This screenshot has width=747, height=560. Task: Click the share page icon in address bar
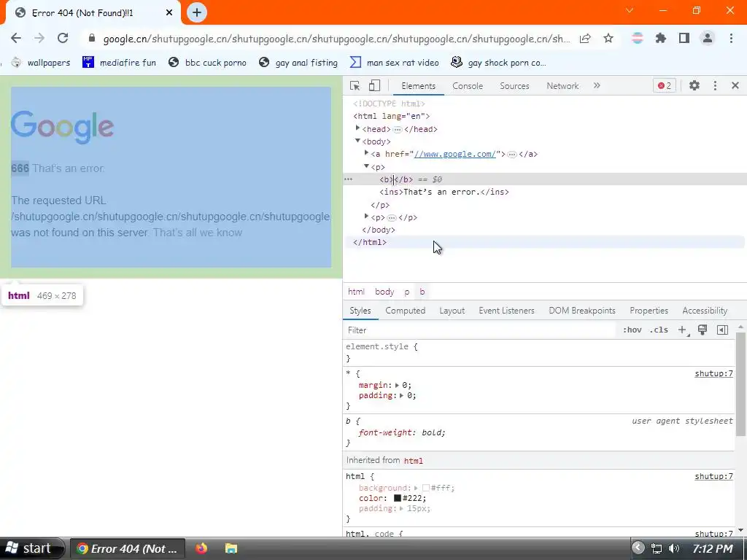(x=585, y=39)
